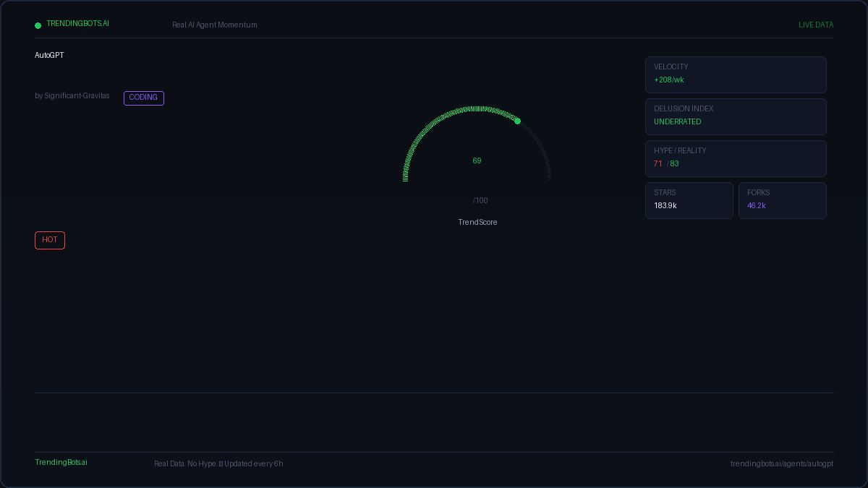Click the FORKS 46.2k card

point(783,200)
